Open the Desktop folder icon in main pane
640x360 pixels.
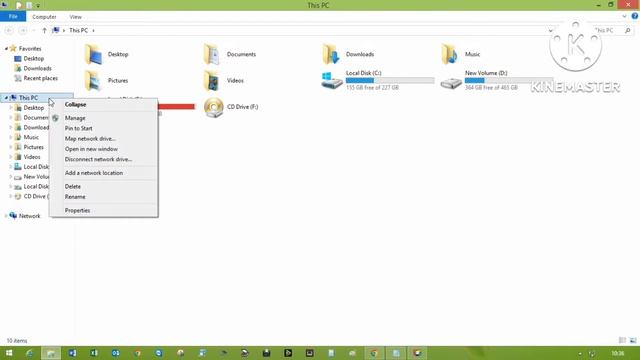coord(93,54)
